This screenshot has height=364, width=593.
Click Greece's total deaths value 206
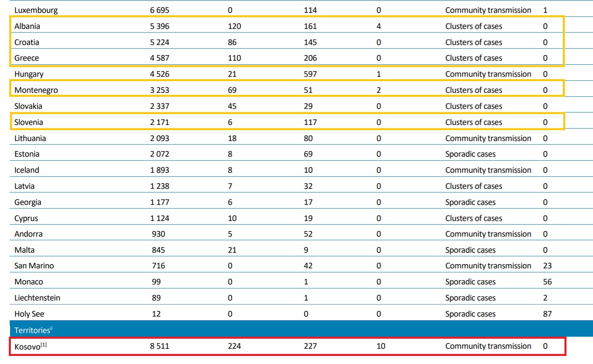point(310,58)
